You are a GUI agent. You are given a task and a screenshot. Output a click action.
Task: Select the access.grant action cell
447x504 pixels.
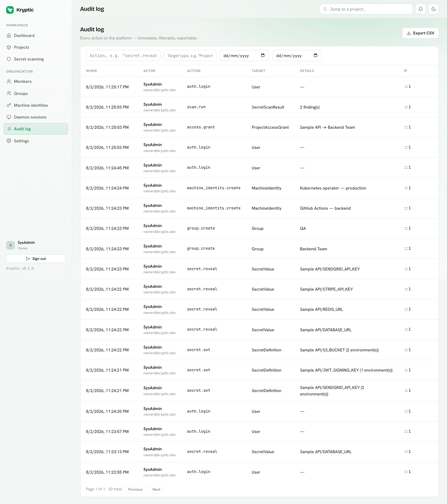click(x=201, y=127)
